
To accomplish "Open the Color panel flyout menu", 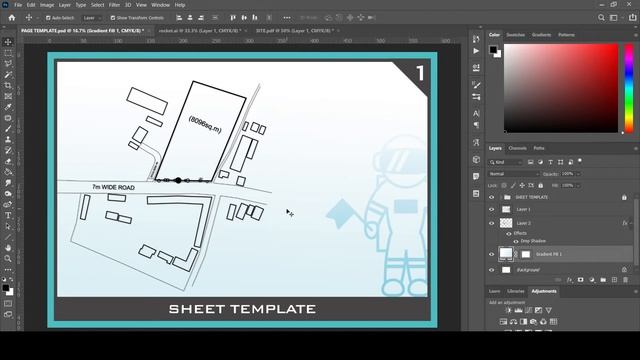I will point(636,35).
